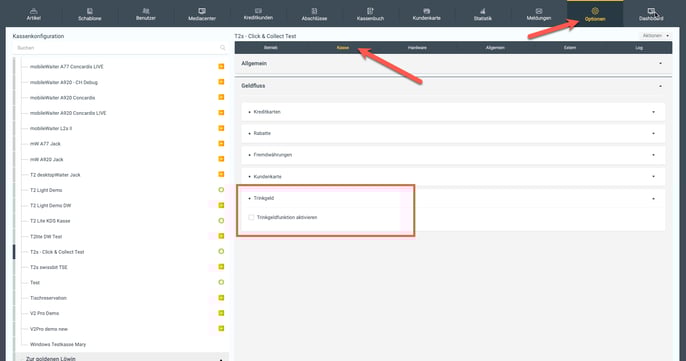This screenshot has width=686, height=361.
Task: Click the Trinkgeld panel heading
Action: click(x=264, y=198)
